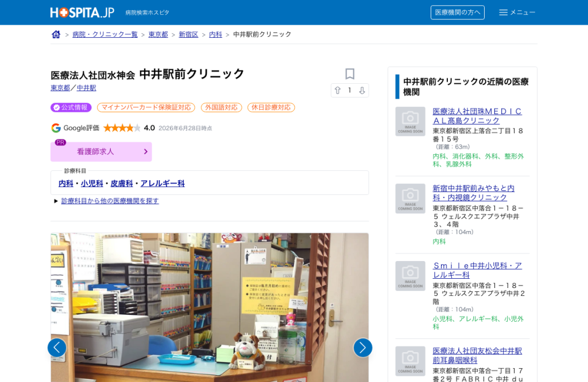The width and height of the screenshot is (588, 382).
Task: Click placeholder image for MEDICAL高島クリニック
Action: 410,122
